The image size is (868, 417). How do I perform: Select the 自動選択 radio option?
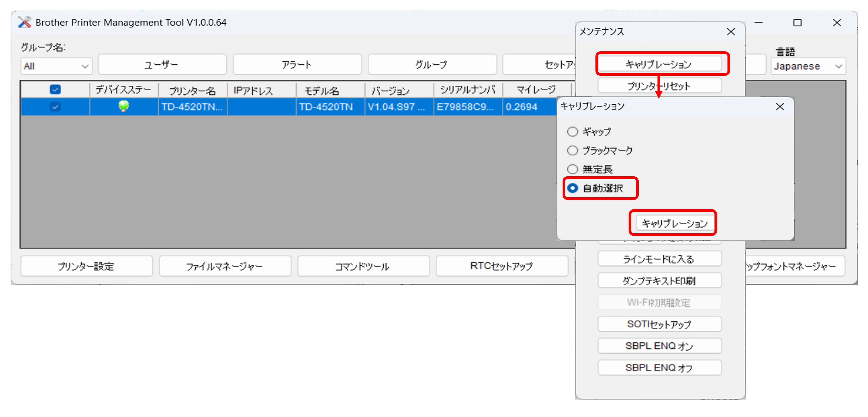[572, 188]
